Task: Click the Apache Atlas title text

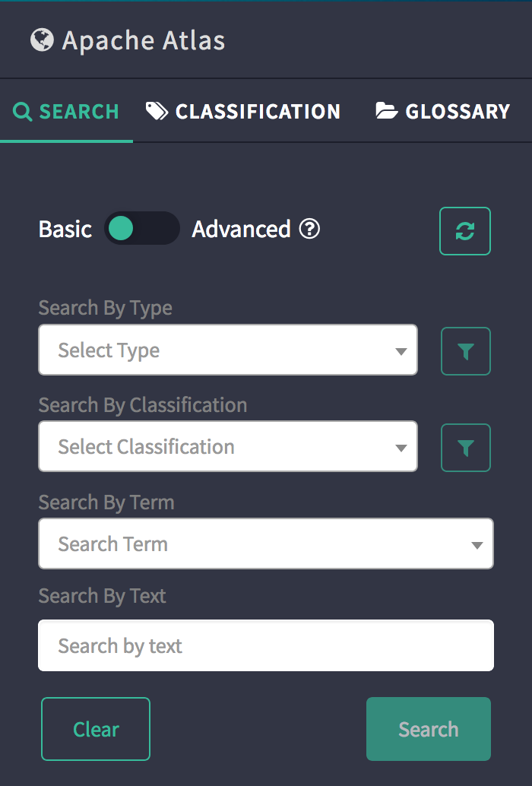Action: (x=144, y=40)
